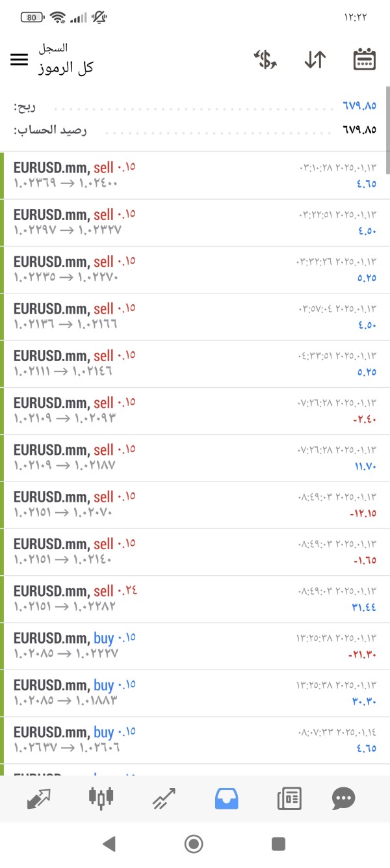Go to the Quotes tab in bottom bar
The image size is (390, 868).
39,798
